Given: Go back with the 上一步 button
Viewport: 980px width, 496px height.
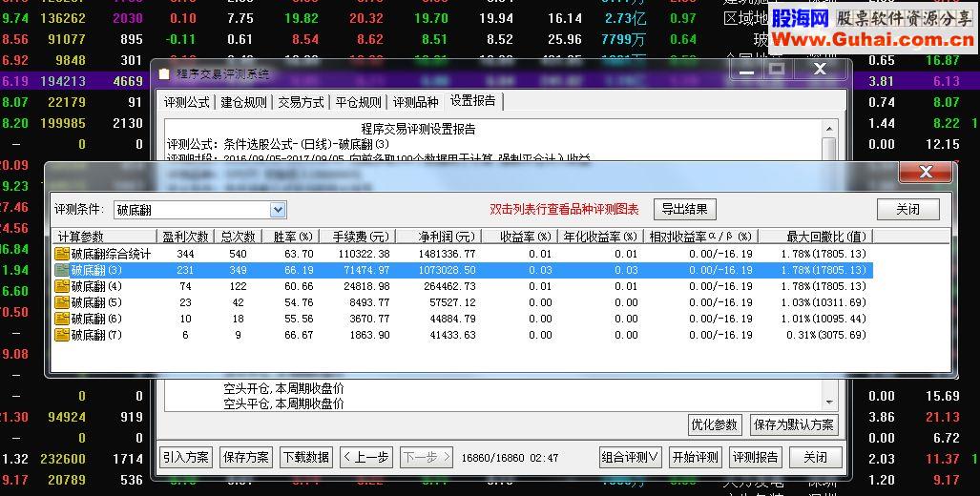Looking at the screenshot, I should pos(366,457).
